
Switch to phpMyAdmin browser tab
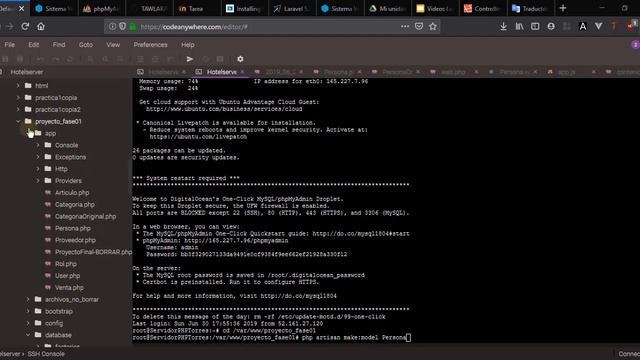pyautogui.click(x=102, y=8)
